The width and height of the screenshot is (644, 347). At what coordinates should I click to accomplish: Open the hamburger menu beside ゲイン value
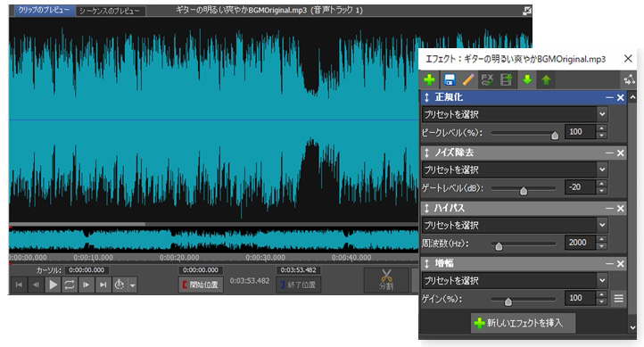point(618,299)
